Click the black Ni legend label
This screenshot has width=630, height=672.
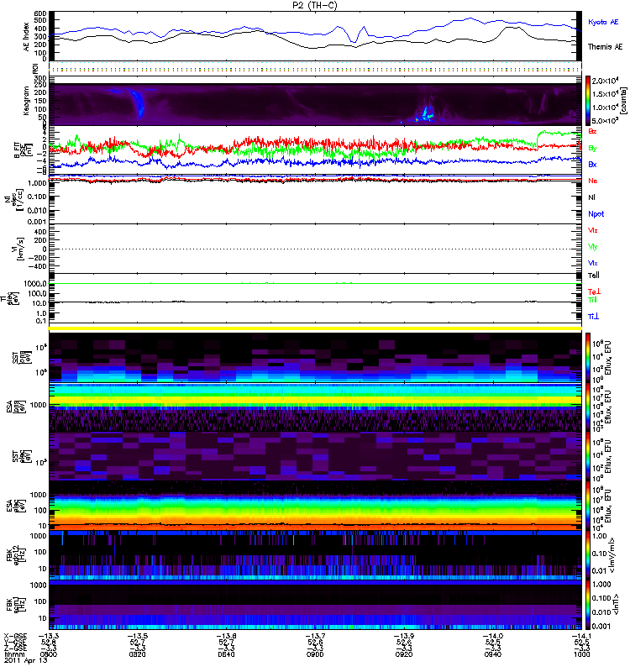(x=591, y=197)
